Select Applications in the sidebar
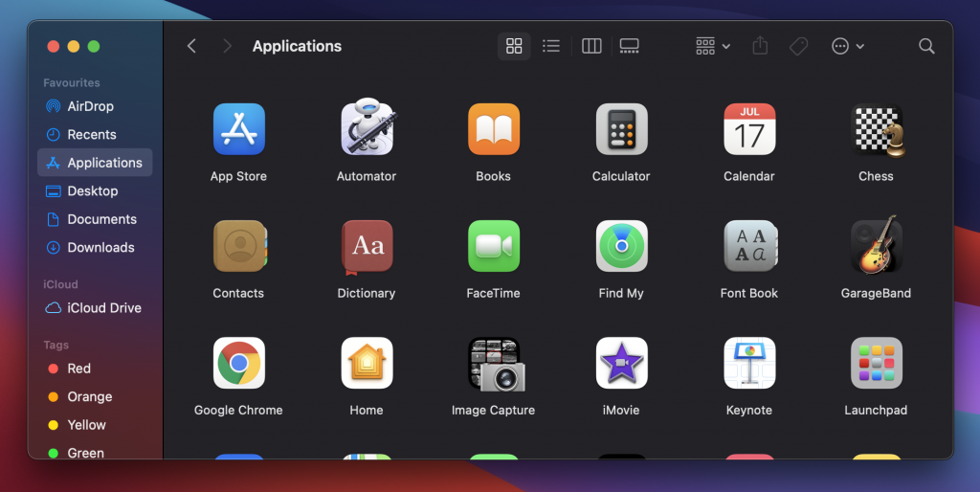This screenshot has height=492, width=980. point(95,163)
